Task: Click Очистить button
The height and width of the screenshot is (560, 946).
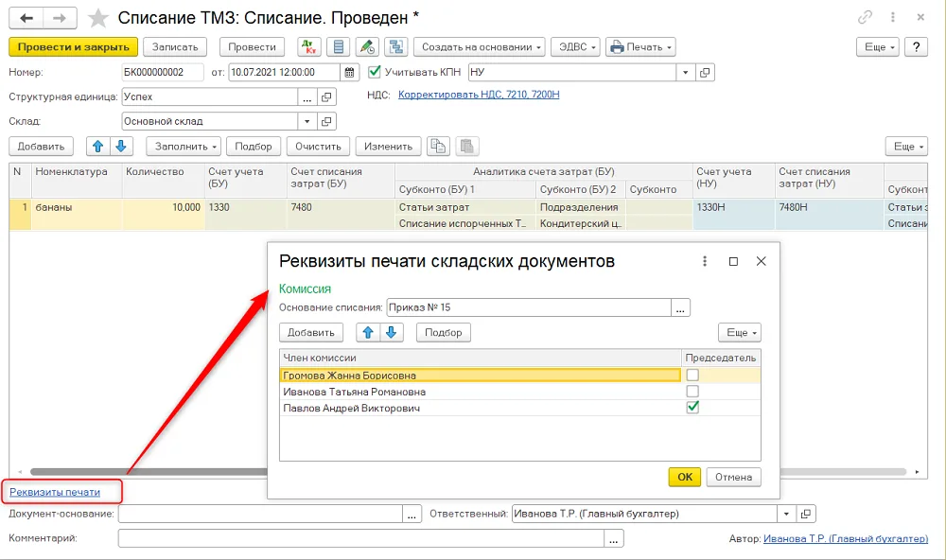Action: coord(318,146)
